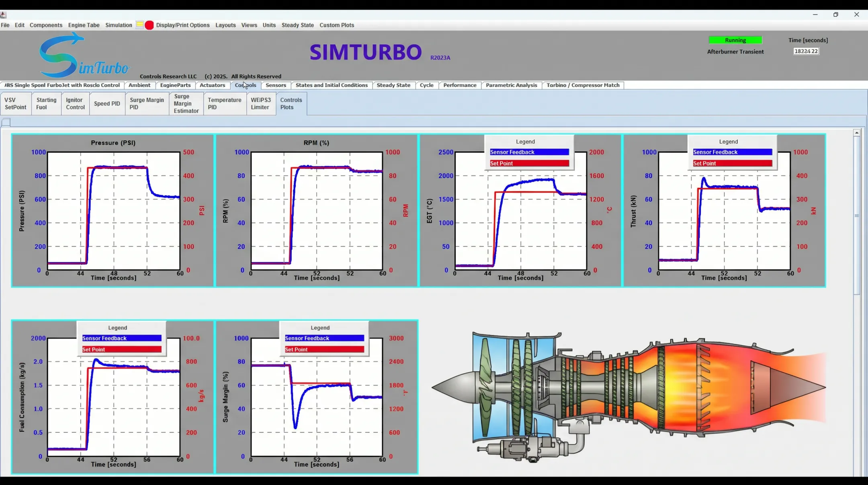The image size is (868, 485).
Task: Switch to the EngineParts tab
Action: [175, 85]
